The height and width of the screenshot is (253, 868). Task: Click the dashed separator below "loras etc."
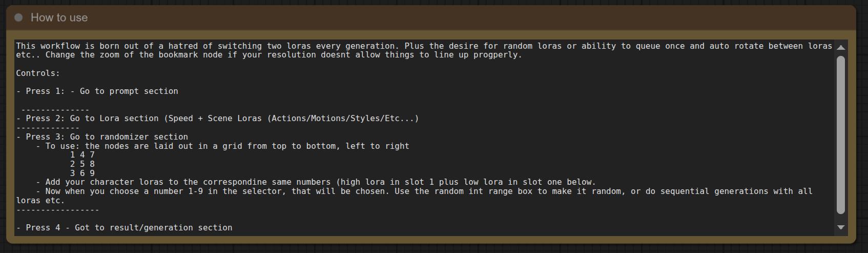point(57,210)
